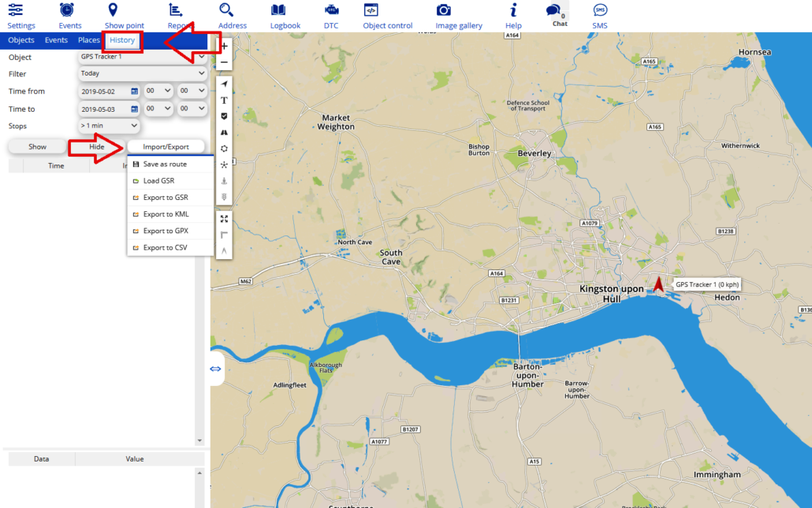812x508 pixels.
Task: Toggle markers shield icon on map
Action: [224, 117]
